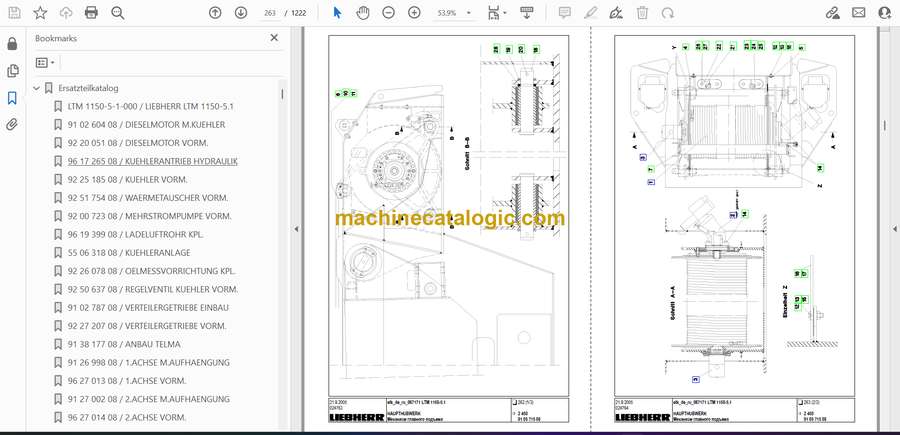Open bookmark 91 27 002 08 2.ACHSE M.AUFHAENGUNG
Image resolution: width=900 pixels, height=435 pixels.
click(149, 399)
